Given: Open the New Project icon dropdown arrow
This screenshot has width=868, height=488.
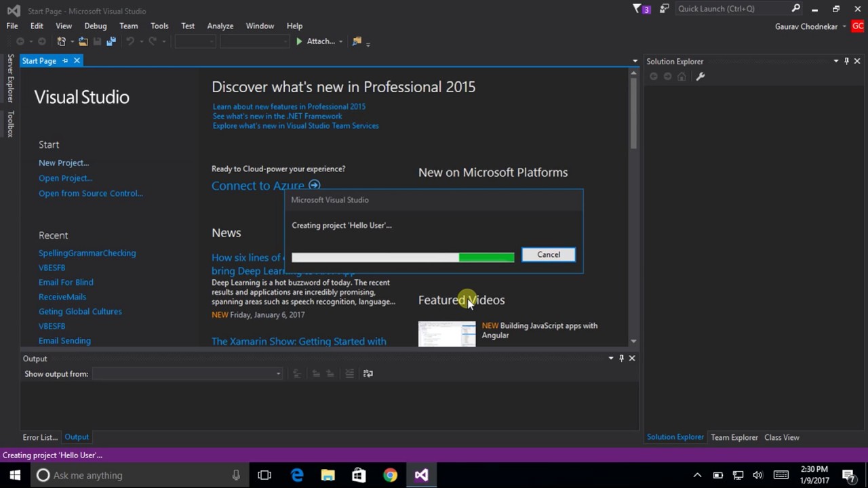Looking at the screenshot, I should pyautogui.click(x=72, y=41).
